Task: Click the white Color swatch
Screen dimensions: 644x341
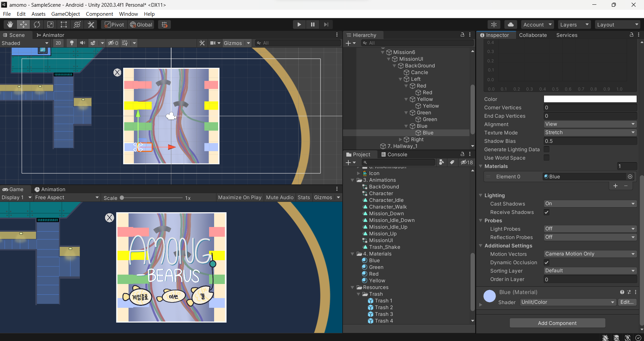Action: click(590, 99)
